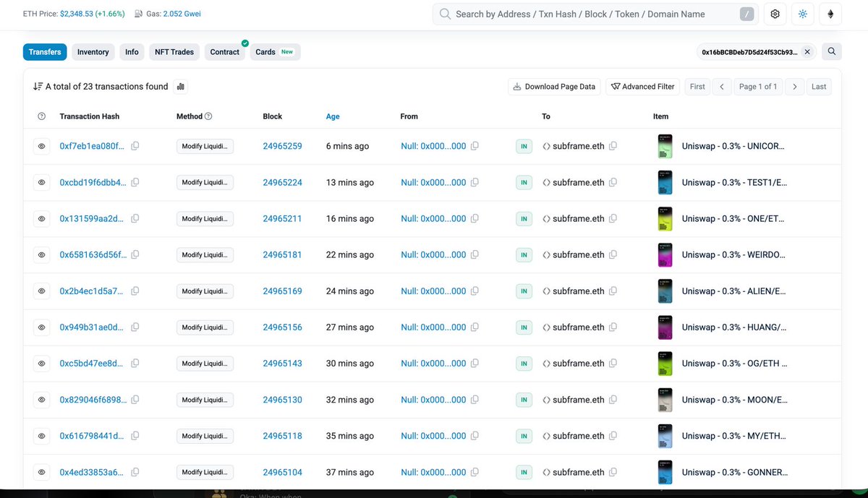Viewport: 868px width, 498px height.
Task: Copy Null From address in block 24965211 row
Action: (x=475, y=218)
